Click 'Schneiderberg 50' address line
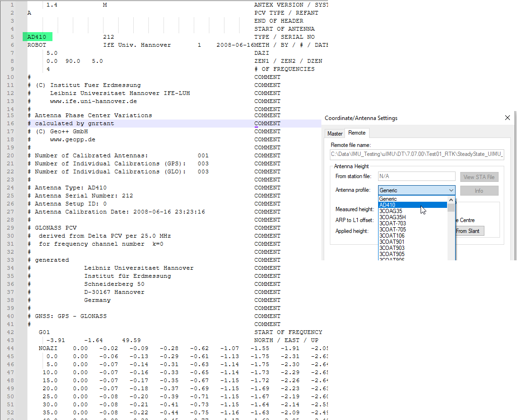The height and width of the screenshot is (420, 517). point(114,284)
